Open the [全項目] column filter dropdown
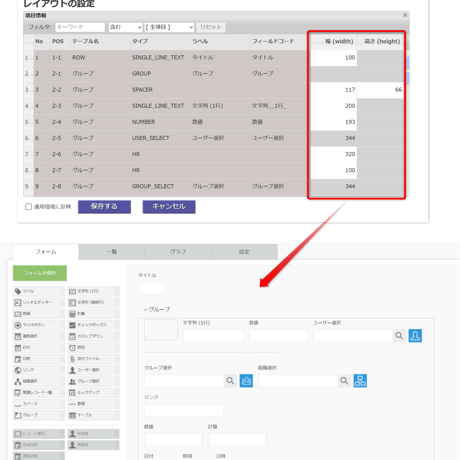460x460 pixels. point(169,27)
